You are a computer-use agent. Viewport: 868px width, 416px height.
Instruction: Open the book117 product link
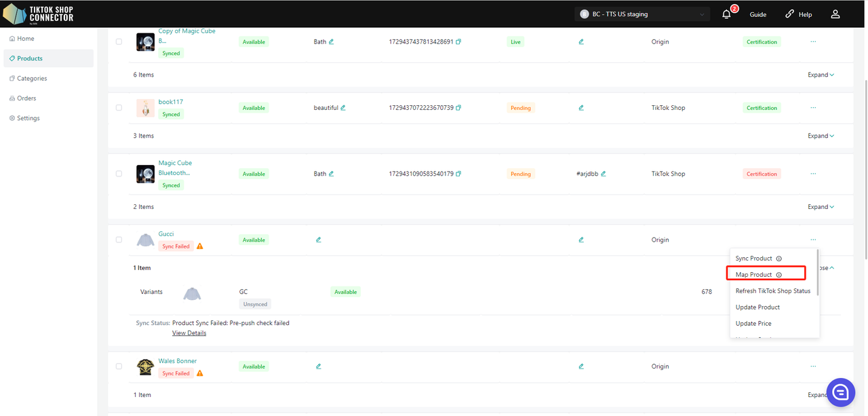click(171, 102)
